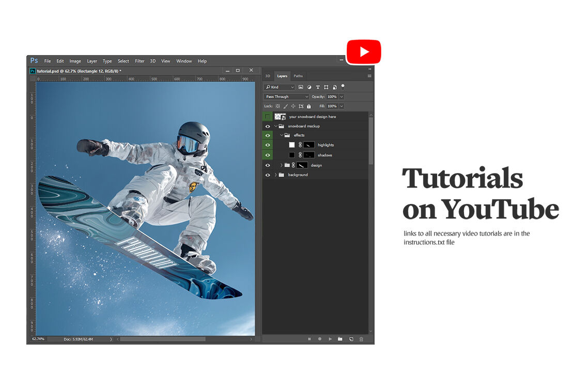Click the type layer filter icon
The image size is (588, 392).
pyautogui.click(x=318, y=87)
